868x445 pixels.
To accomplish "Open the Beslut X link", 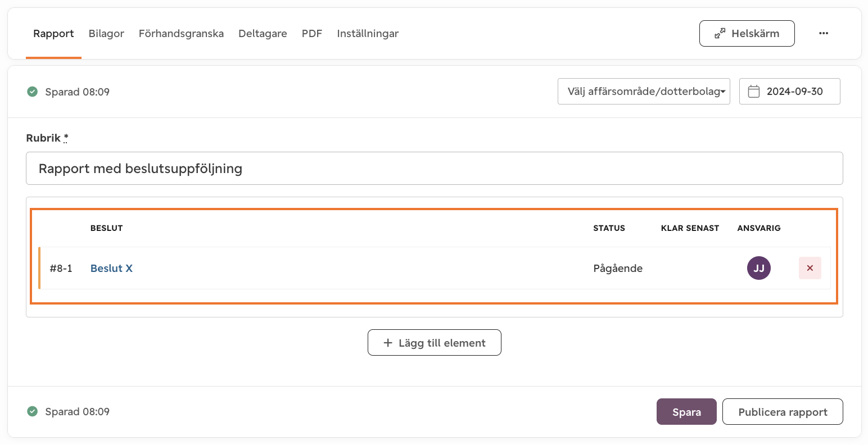I will (111, 268).
